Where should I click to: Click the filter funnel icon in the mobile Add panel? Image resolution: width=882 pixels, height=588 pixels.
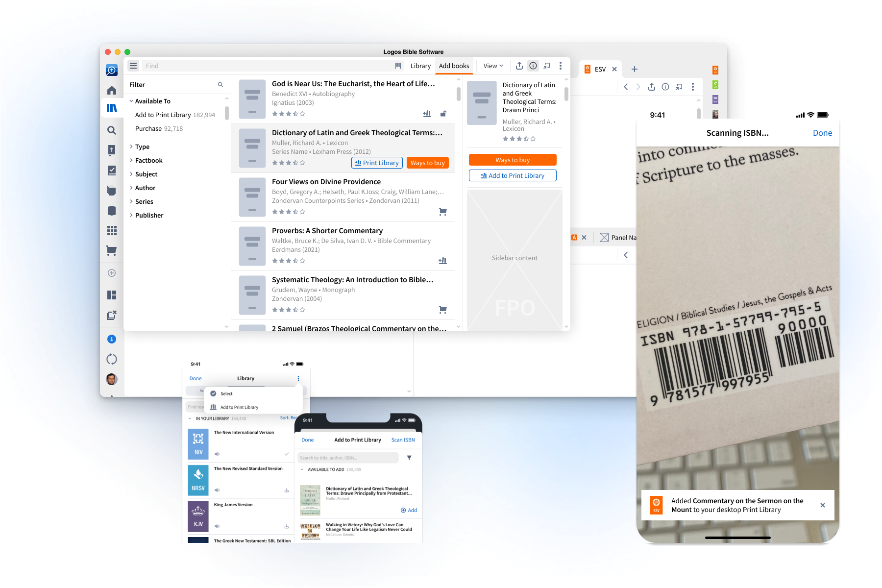click(x=409, y=458)
